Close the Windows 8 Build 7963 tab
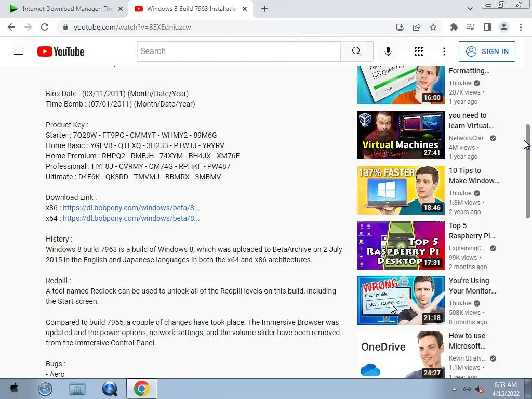The height and width of the screenshot is (399, 532). (x=245, y=9)
